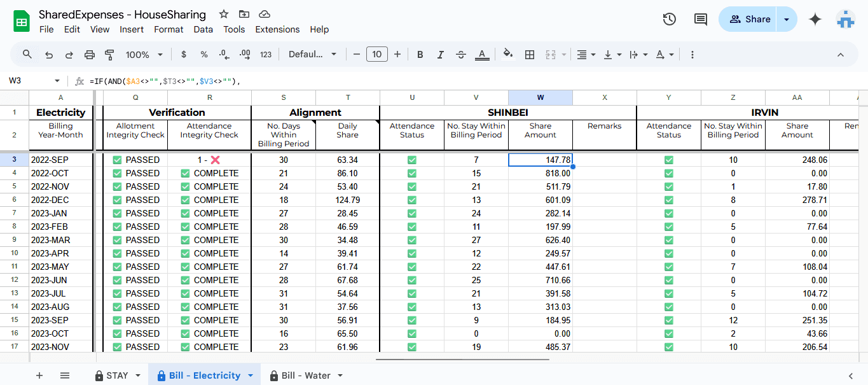This screenshot has width=868, height=385.
Task: Open the font family Default dropdown
Action: pyautogui.click(x=312, y=55)
